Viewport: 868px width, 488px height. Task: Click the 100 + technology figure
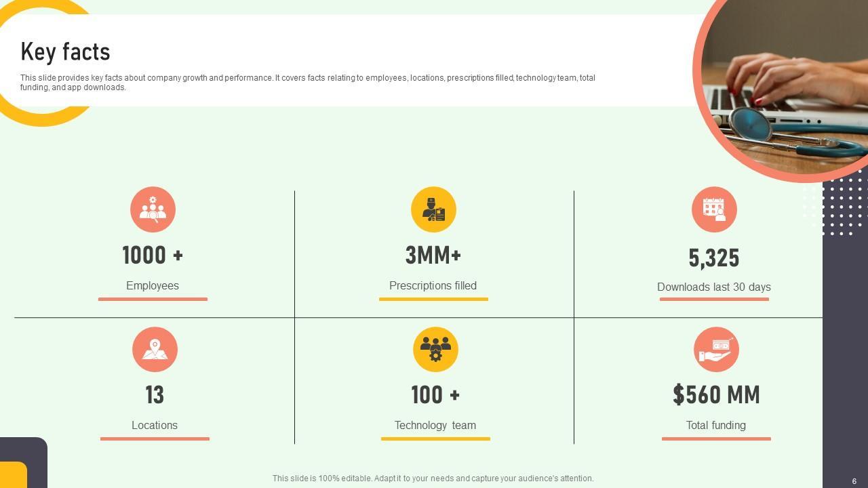pos(435,395)
